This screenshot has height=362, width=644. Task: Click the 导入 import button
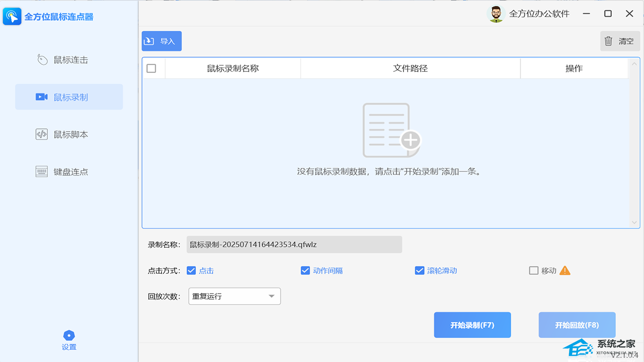[x=162, y=41]
